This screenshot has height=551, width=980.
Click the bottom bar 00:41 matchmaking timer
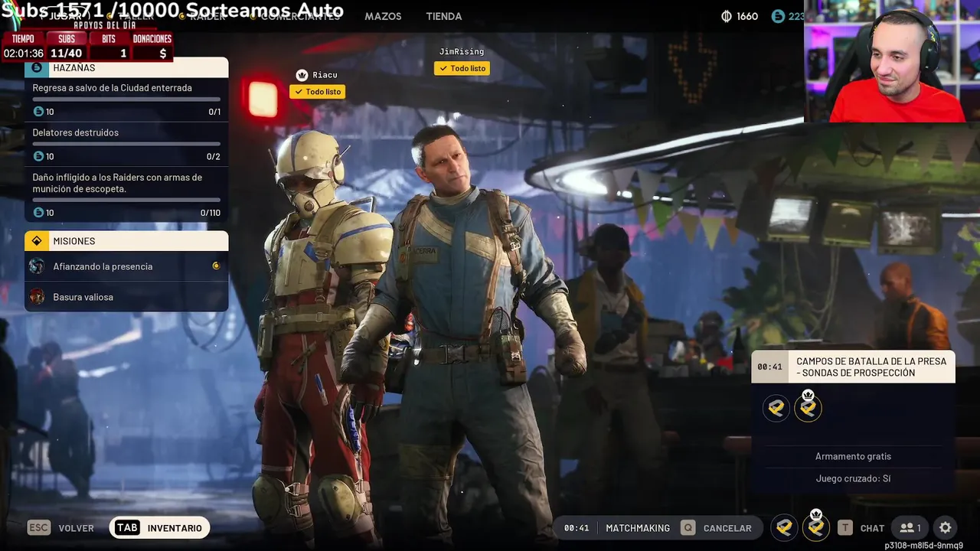pos(577,528)
